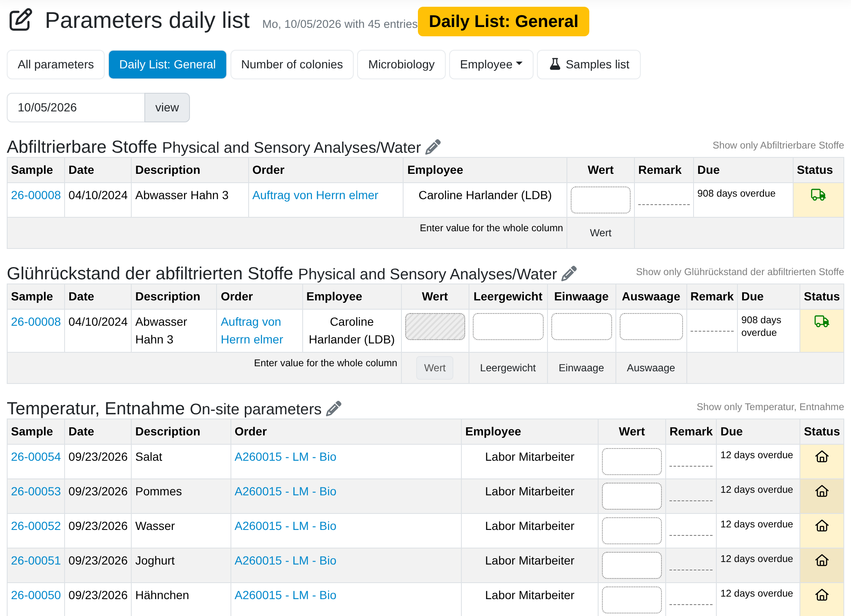Click the house status icon for Joghurt row

[821, 560]
